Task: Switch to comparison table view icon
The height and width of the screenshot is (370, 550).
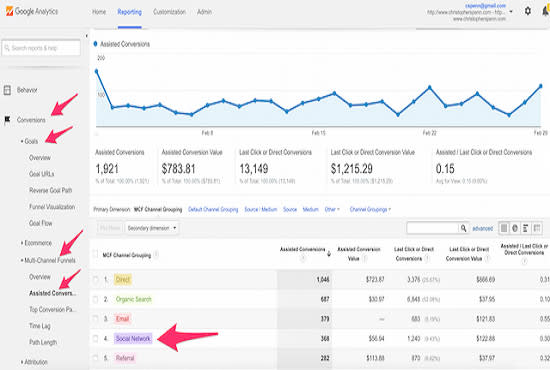Action: click(x=537, y=228)
